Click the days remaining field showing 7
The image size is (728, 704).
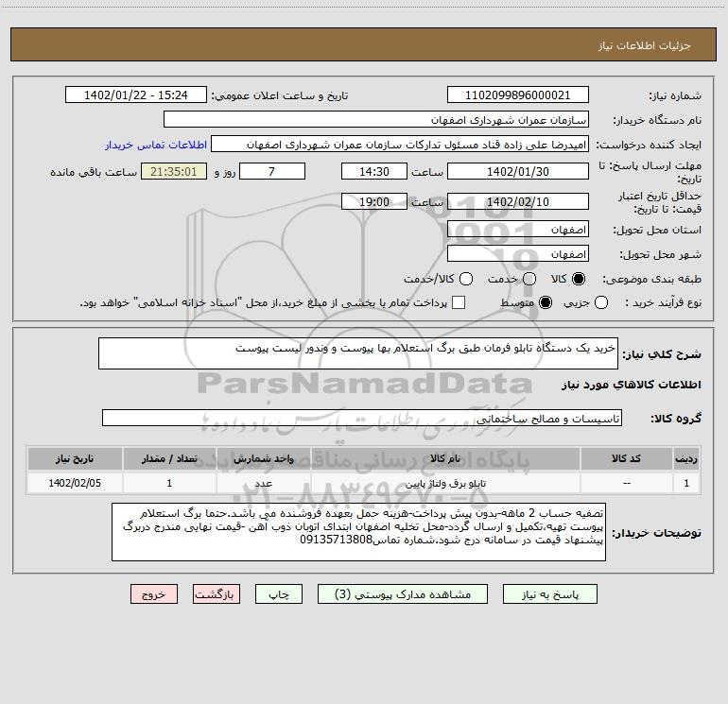[271, 171]
